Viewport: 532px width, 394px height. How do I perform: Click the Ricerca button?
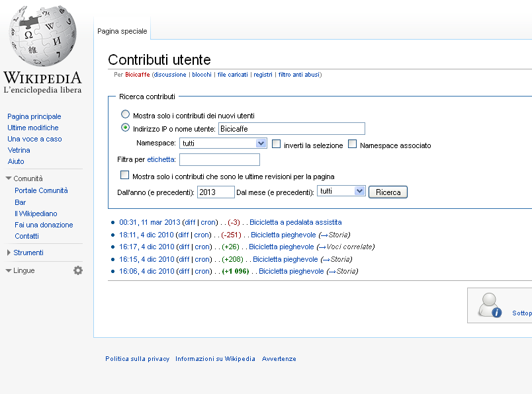(x=388, y=192)
